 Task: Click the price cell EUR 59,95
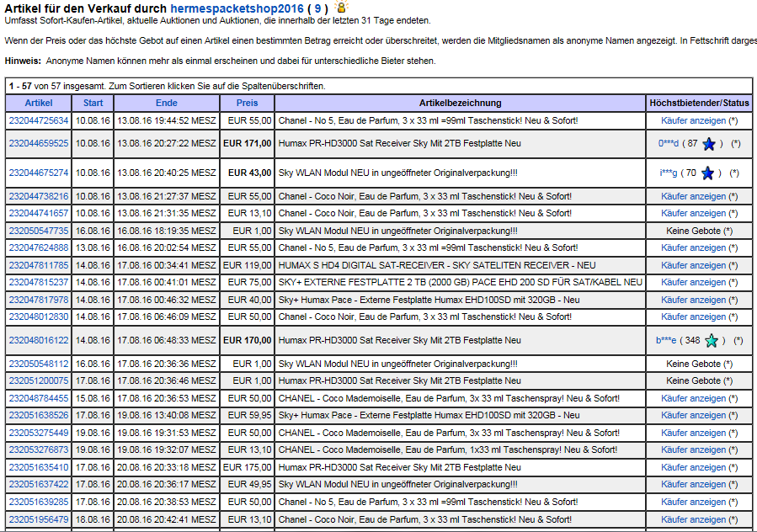248,415
